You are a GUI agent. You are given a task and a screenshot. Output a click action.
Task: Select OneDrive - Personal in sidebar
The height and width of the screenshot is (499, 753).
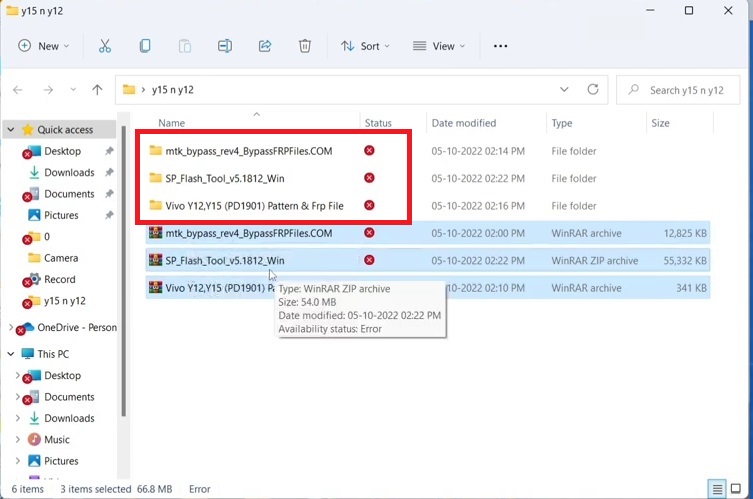(76, 328)
